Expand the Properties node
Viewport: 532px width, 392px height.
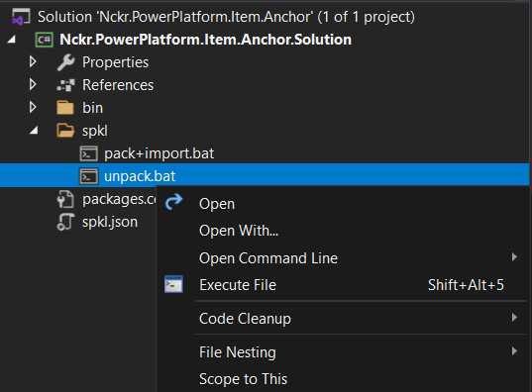tap(33, 62)
